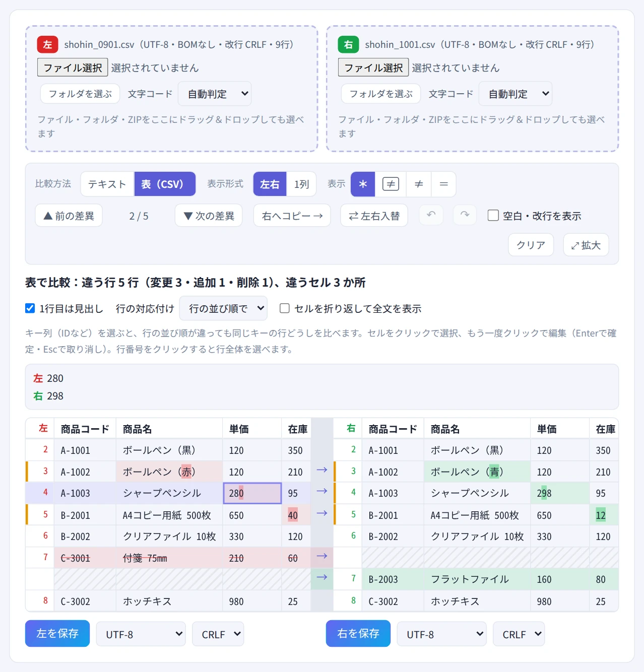The height and width of the screenshot is (672, 644).
Task: Open left save encoding UTF-8 dropdown
Action: point(141,634)
